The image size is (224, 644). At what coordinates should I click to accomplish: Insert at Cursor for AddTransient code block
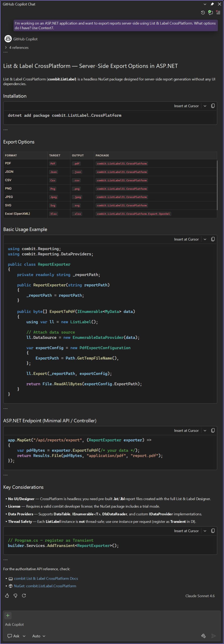[186, 531]
